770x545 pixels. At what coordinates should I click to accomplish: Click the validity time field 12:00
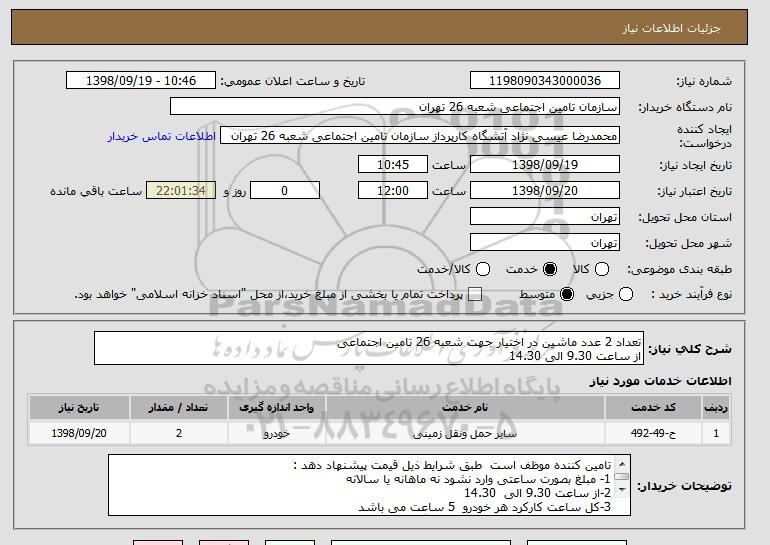tap(393, 191)
